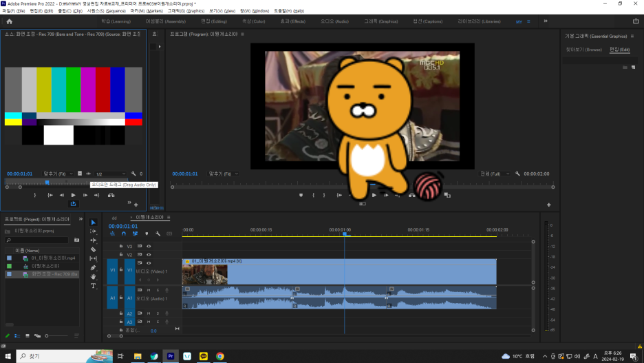Click the timeline playhead at 00:00:01:01
Screen dimensions: 644x363
345,234
